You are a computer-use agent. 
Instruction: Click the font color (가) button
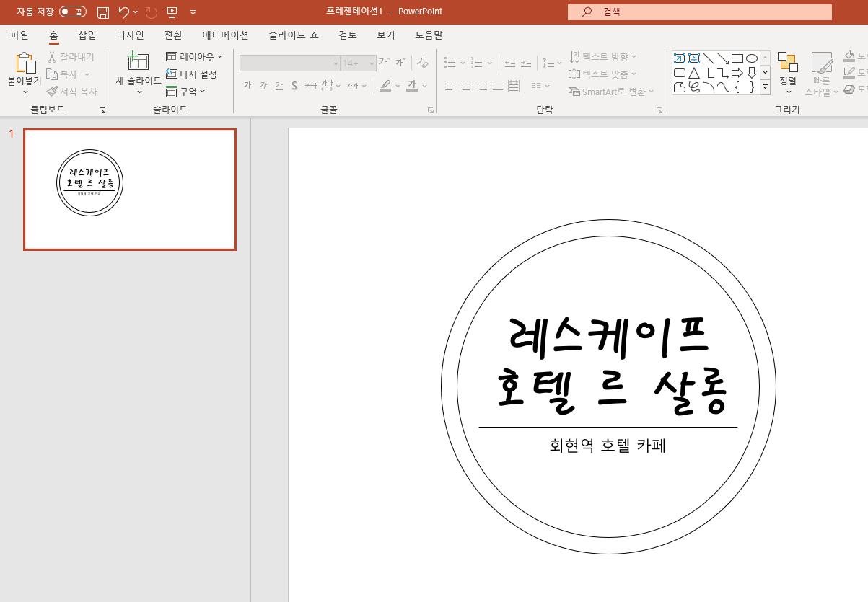[412, 86]
